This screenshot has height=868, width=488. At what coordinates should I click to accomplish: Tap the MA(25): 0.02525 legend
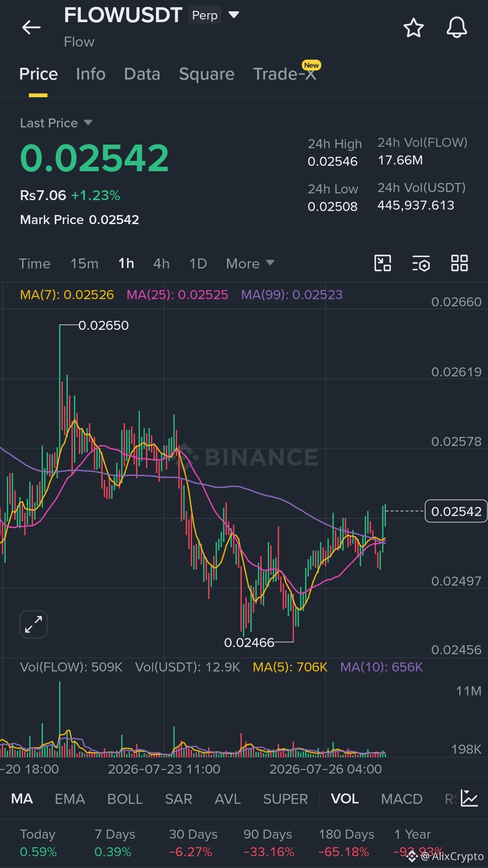coord(177,295)
